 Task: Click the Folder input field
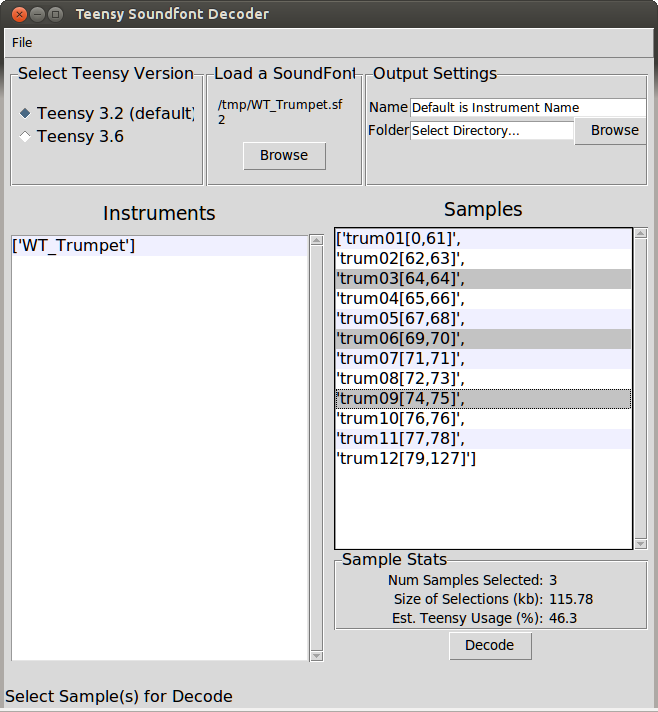492,131
